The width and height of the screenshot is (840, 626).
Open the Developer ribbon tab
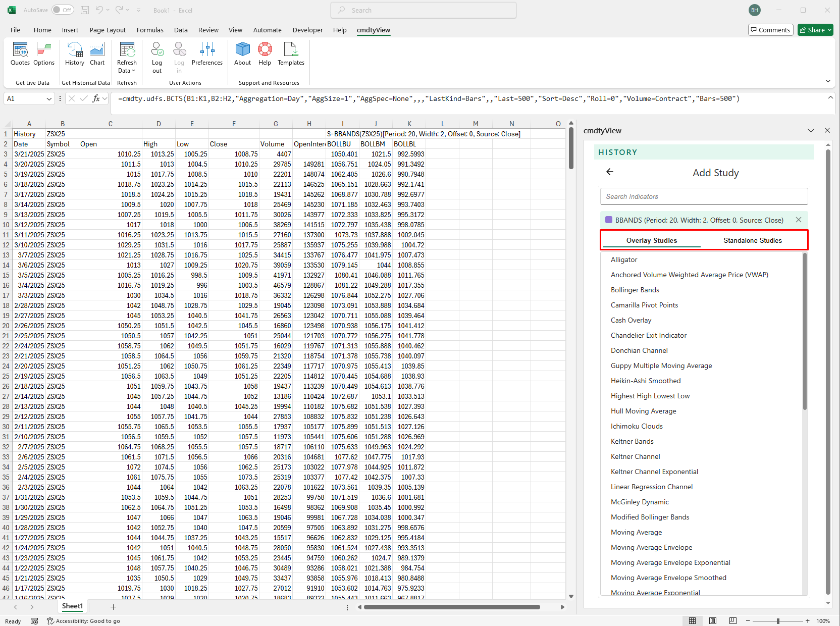coord(307,30)
